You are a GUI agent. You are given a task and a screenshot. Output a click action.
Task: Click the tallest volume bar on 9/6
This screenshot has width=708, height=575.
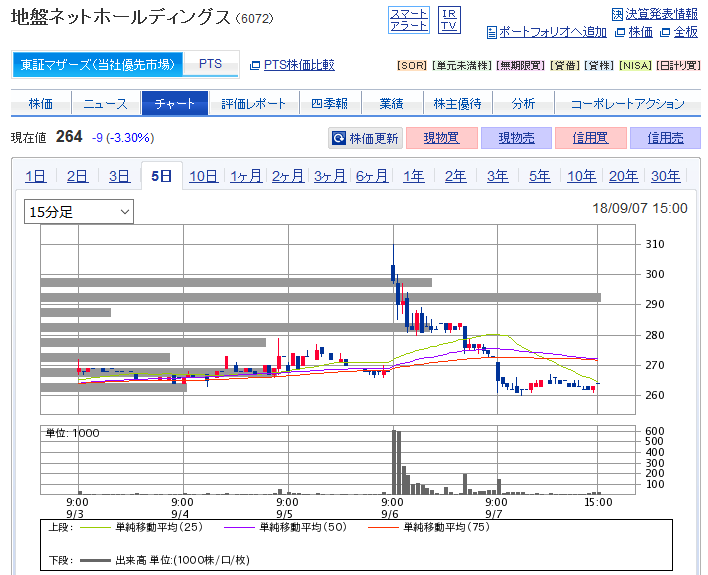tap(393, 460)
